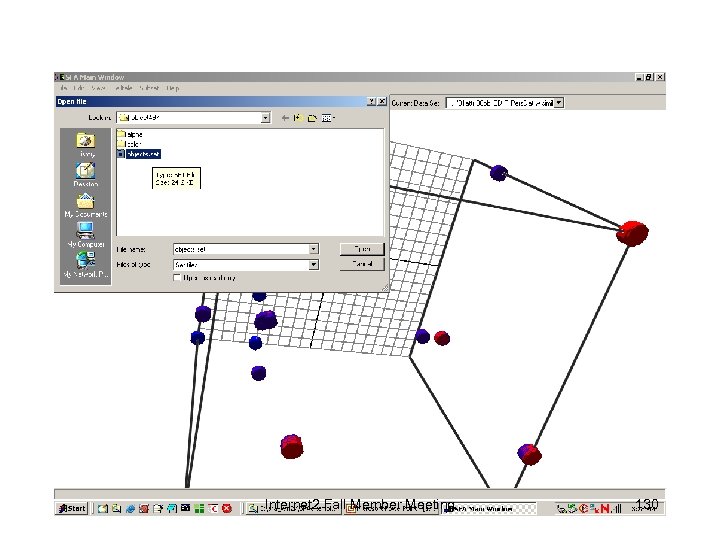720x540 pixels.
Task: Expand the Files of type dropdown
Action: pyautogui.click(x=314, y=264)
